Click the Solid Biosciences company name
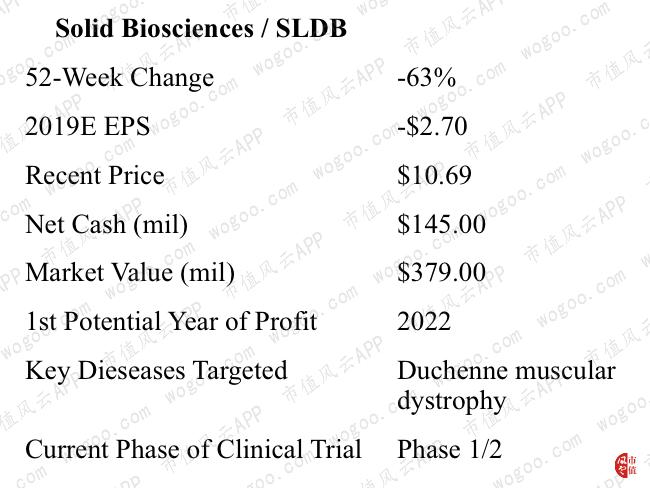 point(154,28)
